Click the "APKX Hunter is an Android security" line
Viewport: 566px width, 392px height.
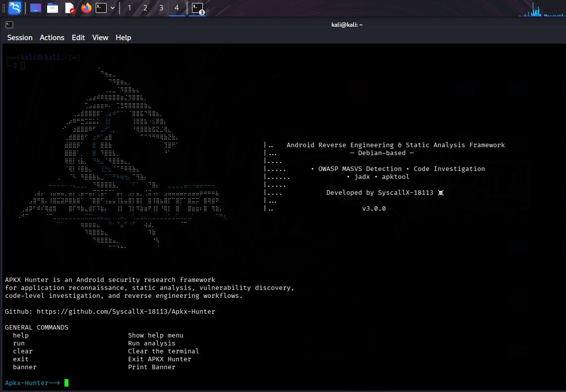click(110, 280)
